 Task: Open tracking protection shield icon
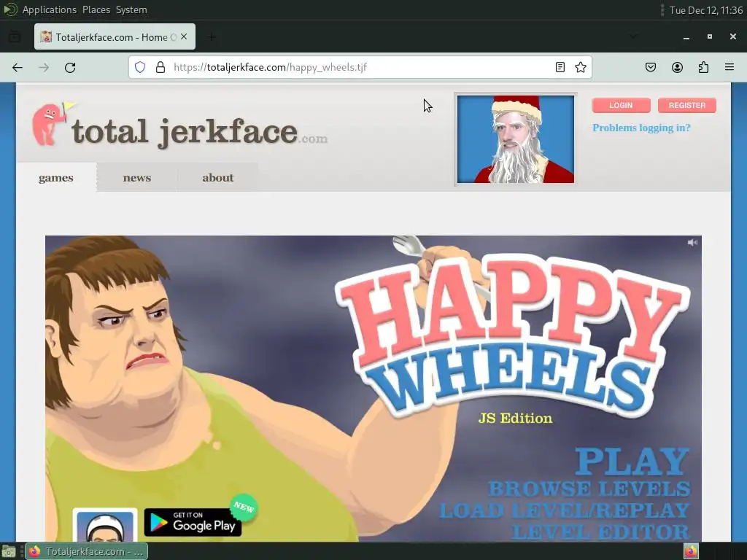point(139,67)
